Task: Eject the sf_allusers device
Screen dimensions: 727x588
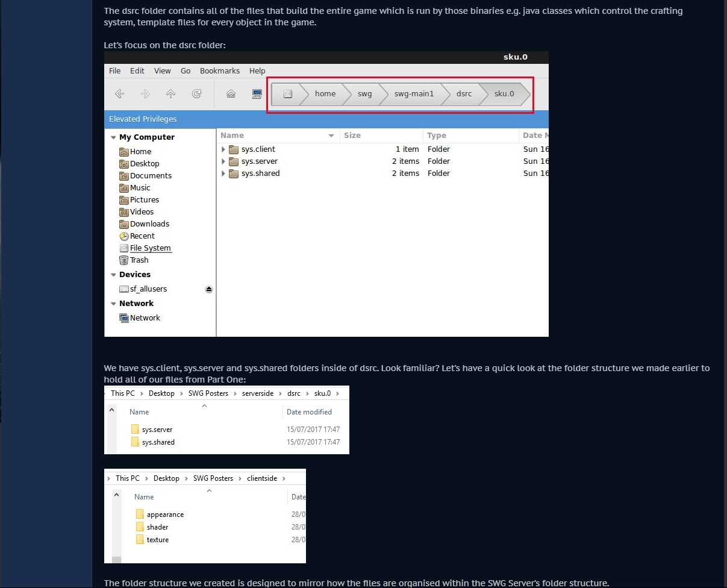Action: pyautogui.click(x=209, y=289)
